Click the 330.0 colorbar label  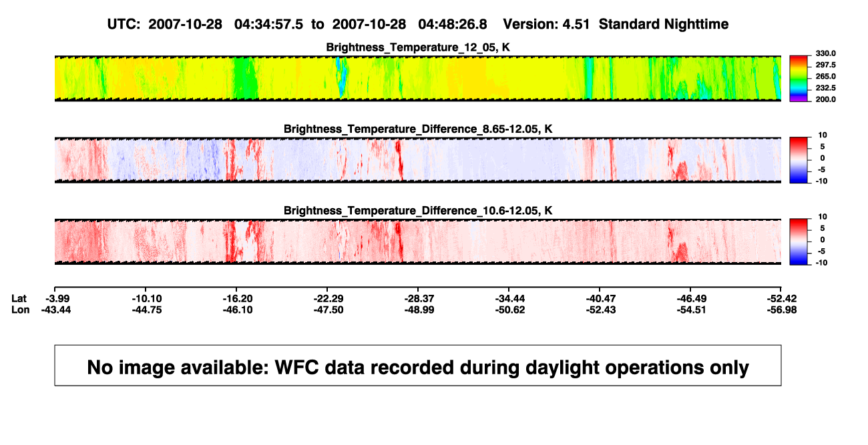[x=825, y=53]
